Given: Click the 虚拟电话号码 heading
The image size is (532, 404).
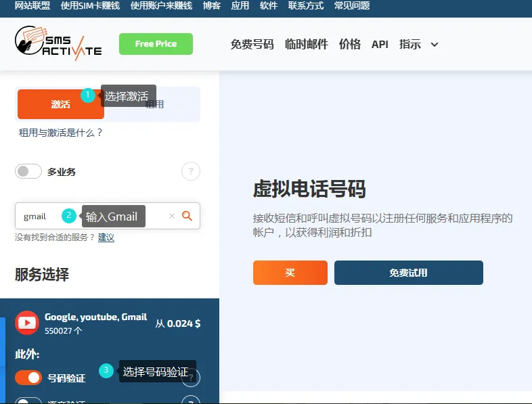Looking at the screenshot, I should [x=309, y=189].
